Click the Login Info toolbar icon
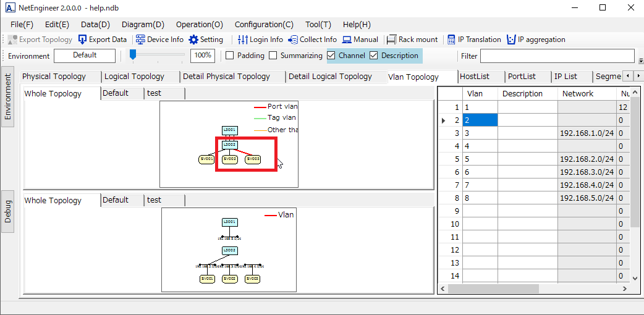Viewport: 644px width, 315px height. tap(243, 40)
